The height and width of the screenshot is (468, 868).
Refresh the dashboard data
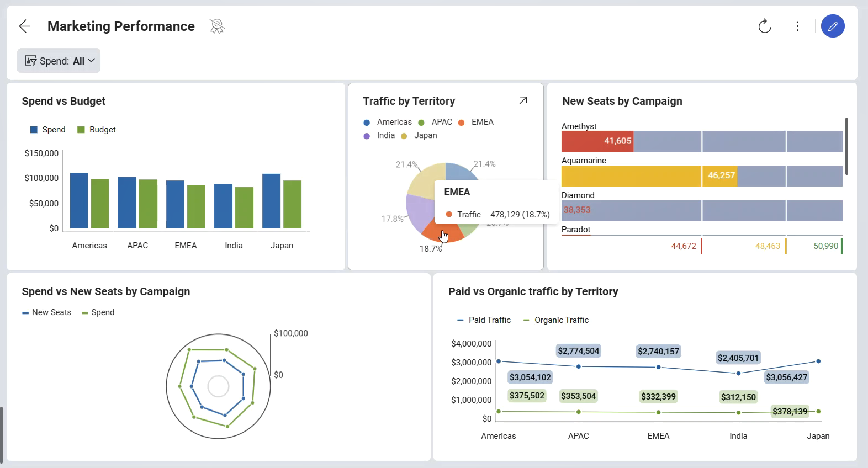(x=764, y=26)
